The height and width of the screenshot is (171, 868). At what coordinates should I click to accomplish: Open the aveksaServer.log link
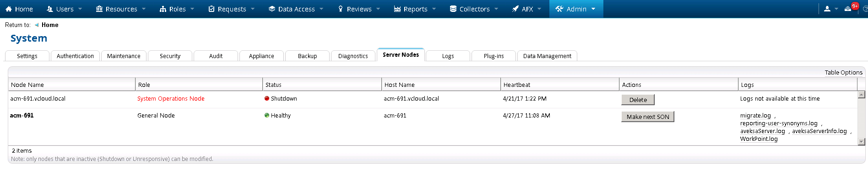tap(762, 131)
